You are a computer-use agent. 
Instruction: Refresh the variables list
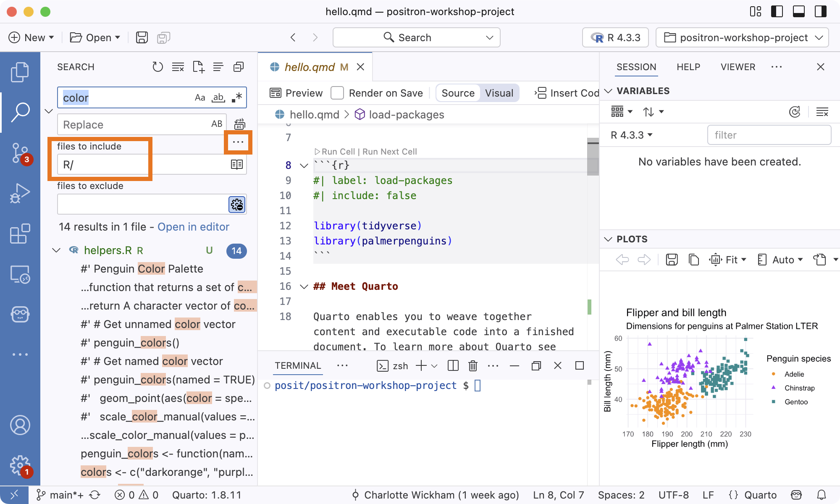(795, 112)
